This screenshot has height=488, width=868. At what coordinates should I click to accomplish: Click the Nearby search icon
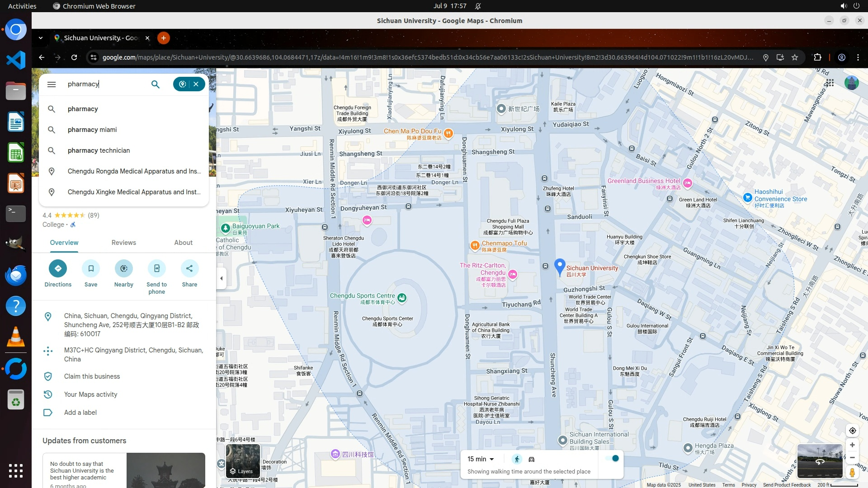click(124, 268)
